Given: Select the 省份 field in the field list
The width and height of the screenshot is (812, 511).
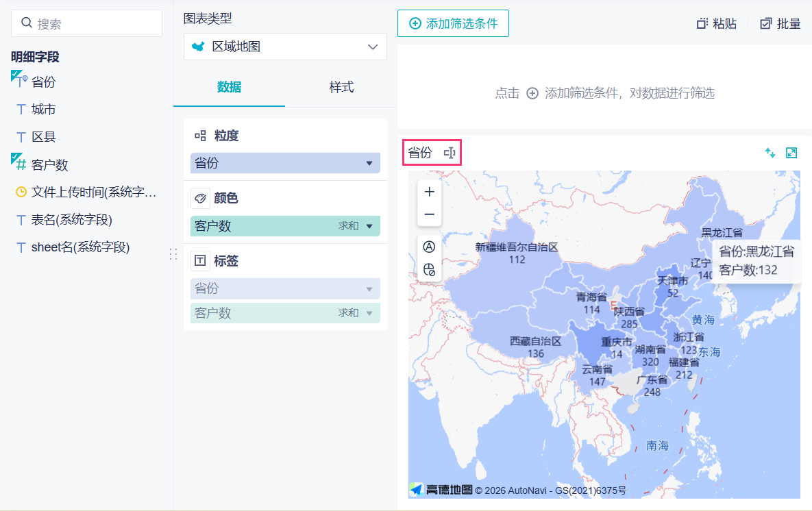Looking at the screenshot, I should click(x=43, y=82).
